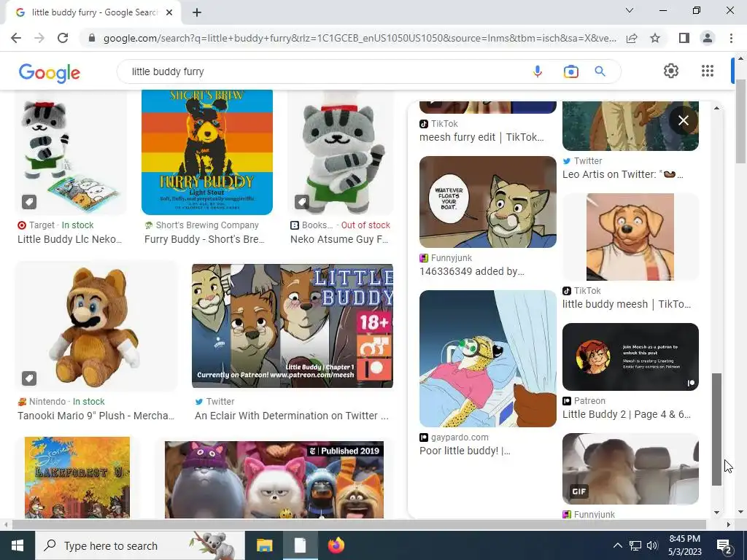Click the browser forward arrow
Image resolution: width=747 pixels, height=560 pixels.
pyautogui.click(x=39, y=38)
